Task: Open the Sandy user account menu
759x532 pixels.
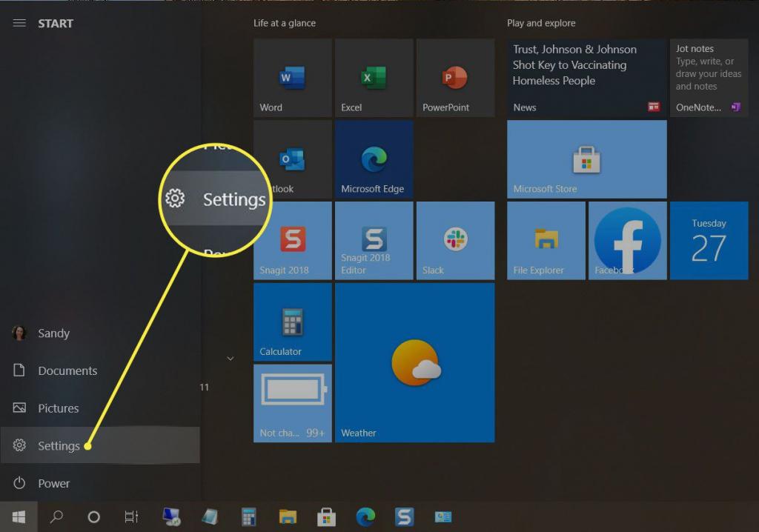Action: (x=100, y=333)
